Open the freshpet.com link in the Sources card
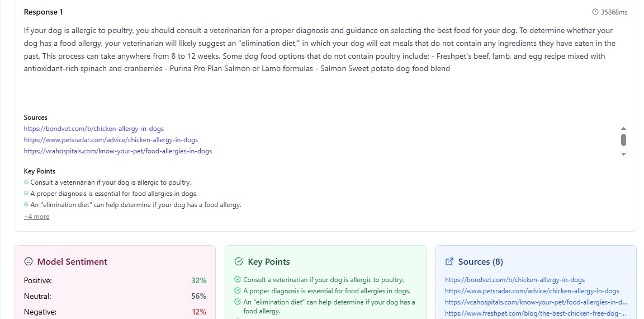 coord(535,313)
